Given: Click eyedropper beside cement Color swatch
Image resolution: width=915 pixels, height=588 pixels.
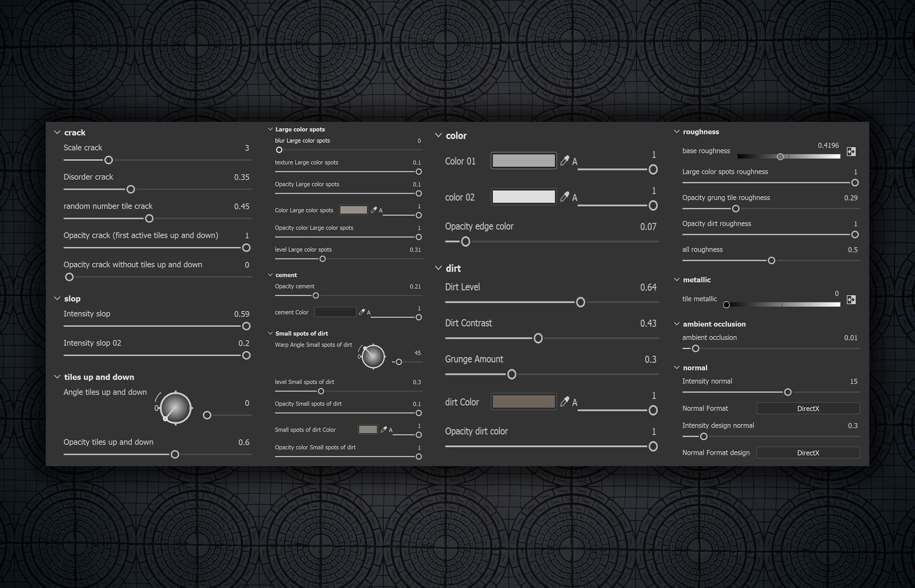Looking at the screenshot, I should (362, 312).
